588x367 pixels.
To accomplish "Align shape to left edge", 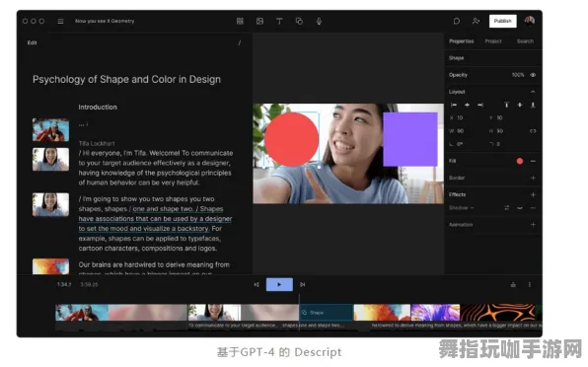I will click(454, 105).
